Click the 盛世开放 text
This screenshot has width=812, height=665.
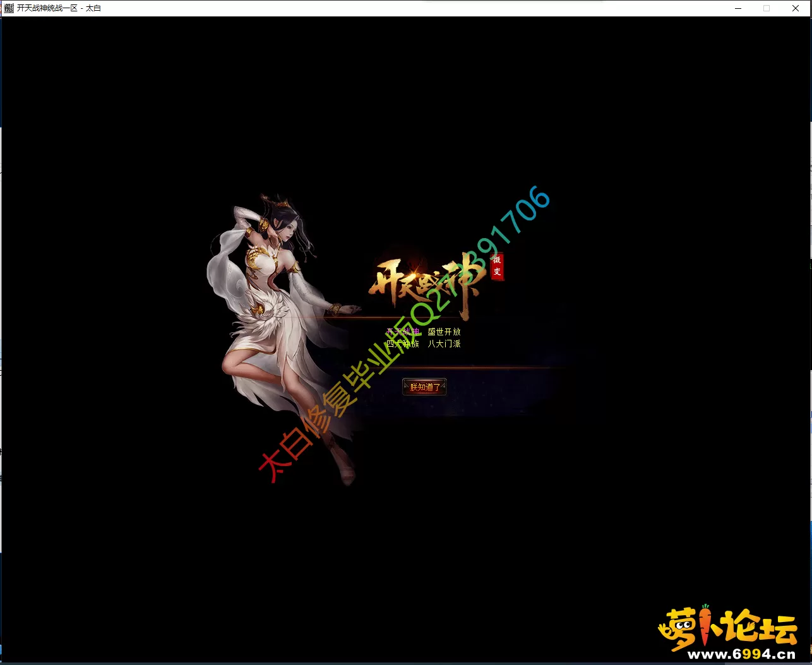[445, 332]
